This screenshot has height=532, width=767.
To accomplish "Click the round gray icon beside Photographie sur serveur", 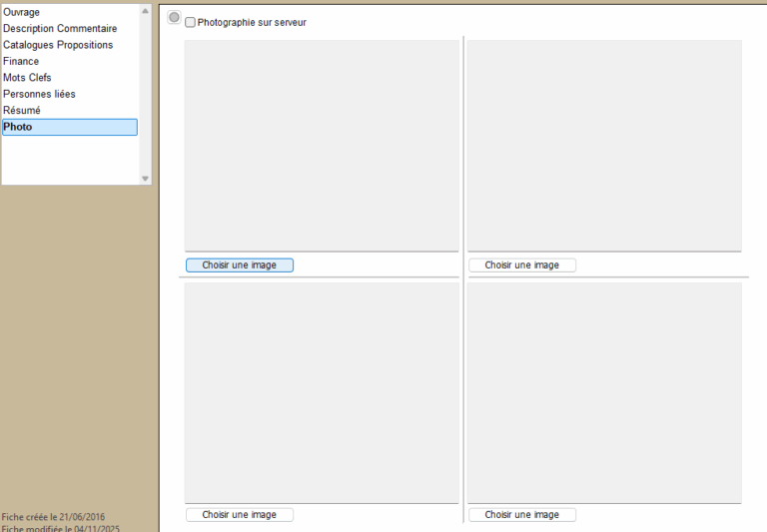I will (174, 18).
